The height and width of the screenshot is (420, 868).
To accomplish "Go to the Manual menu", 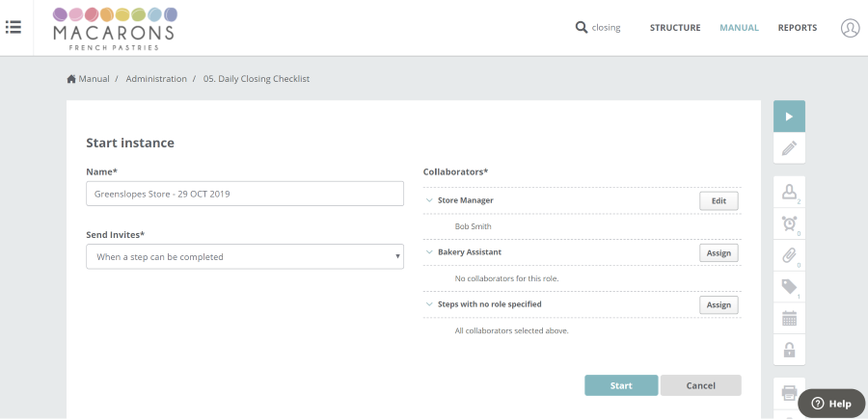I will (x=739, y=28).
